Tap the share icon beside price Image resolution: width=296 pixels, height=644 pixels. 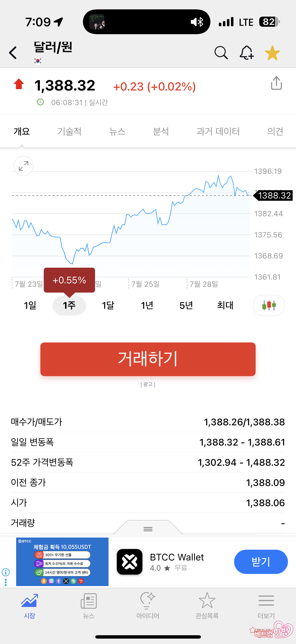click(x=276, y=83)
